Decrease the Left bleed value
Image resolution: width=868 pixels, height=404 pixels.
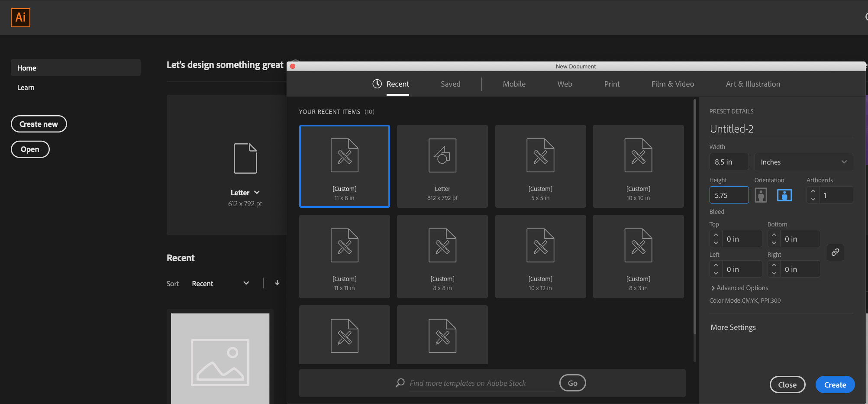[716, 273]
